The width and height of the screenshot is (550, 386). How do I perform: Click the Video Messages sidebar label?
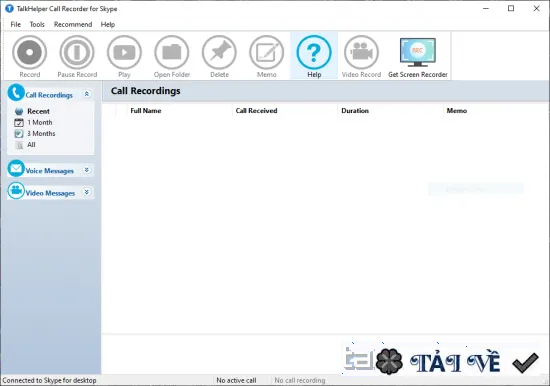[x=50, y=193]
